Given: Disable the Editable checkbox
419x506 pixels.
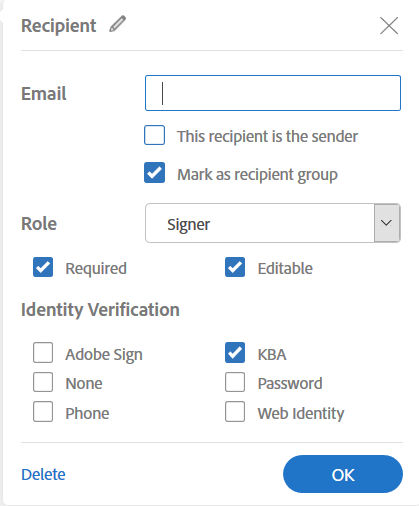Looking at the screenshot, I should 235,267.
